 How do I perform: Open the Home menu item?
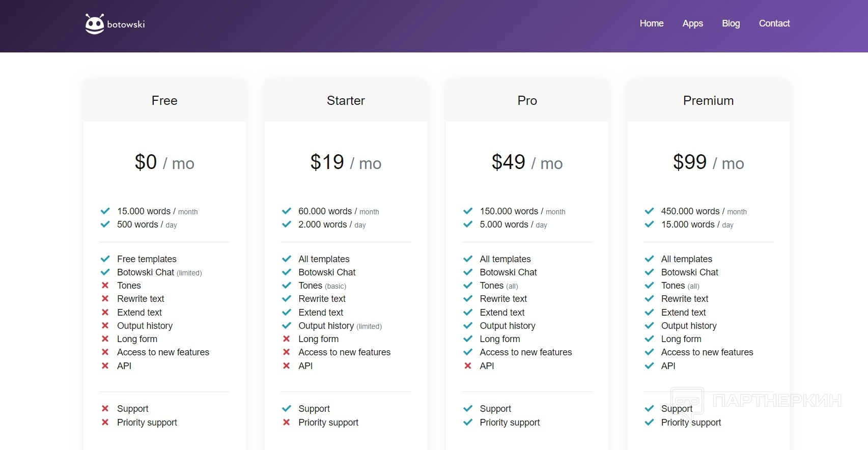[651, 23]
